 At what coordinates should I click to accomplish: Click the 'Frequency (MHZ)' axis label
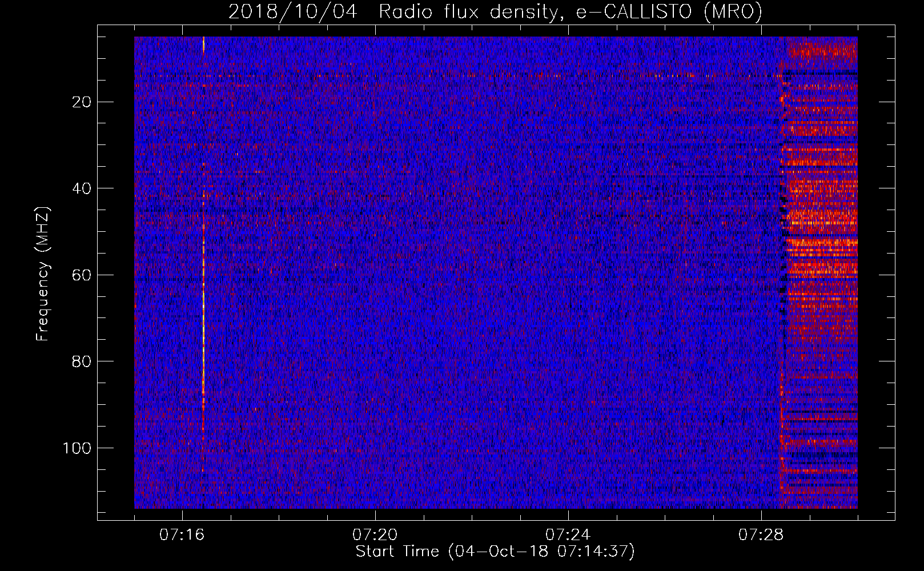(43, 274)
